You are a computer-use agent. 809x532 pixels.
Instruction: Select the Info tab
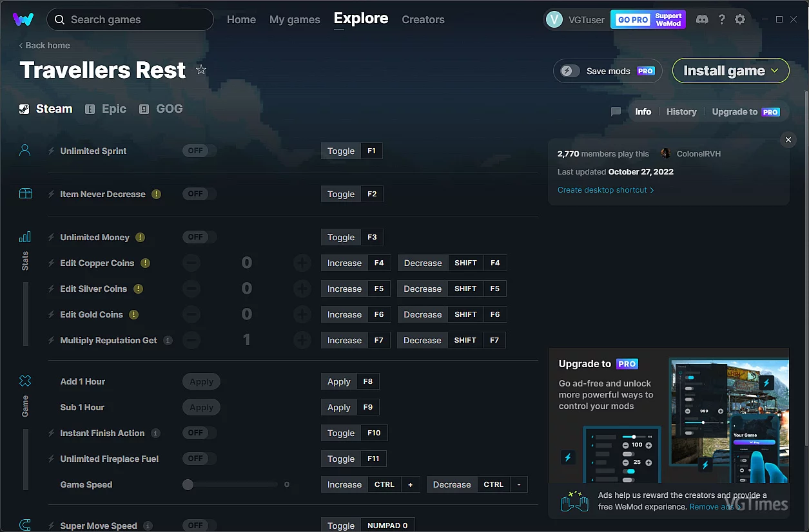643,111
